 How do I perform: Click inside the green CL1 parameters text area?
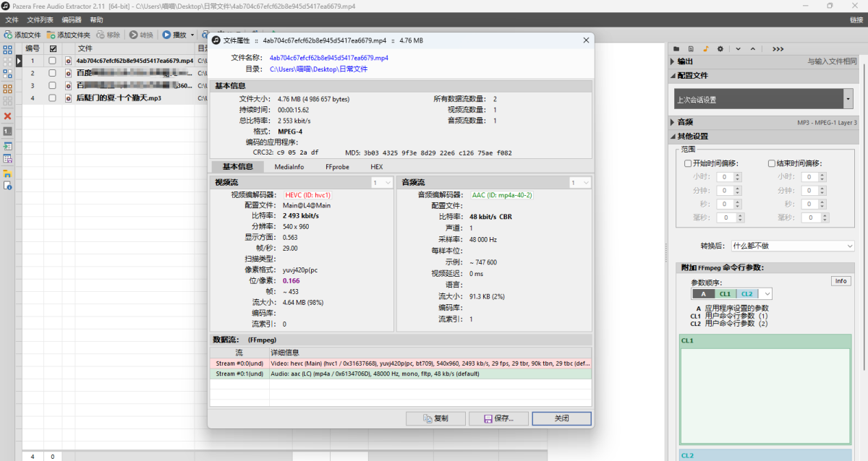click(x=764, y=394)
